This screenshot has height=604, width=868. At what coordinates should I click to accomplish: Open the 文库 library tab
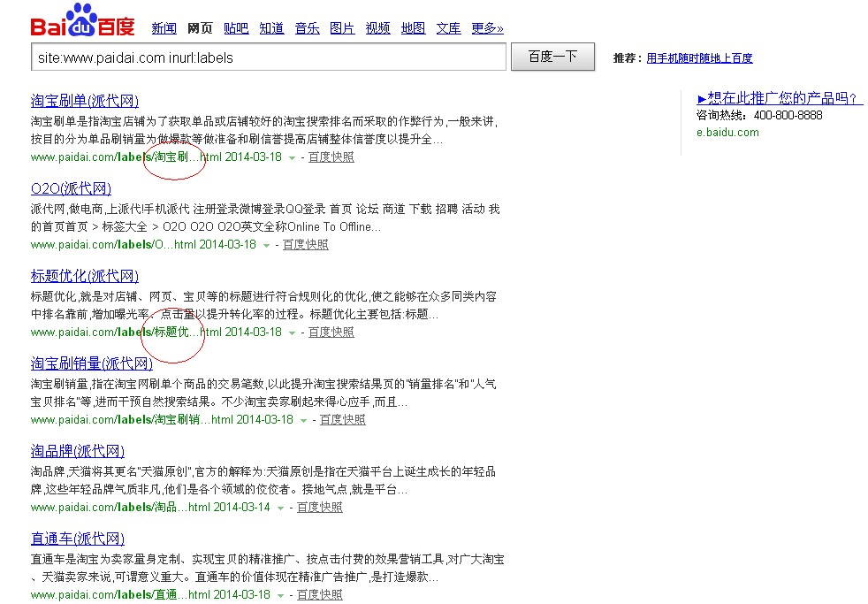[x=448, y=28]
